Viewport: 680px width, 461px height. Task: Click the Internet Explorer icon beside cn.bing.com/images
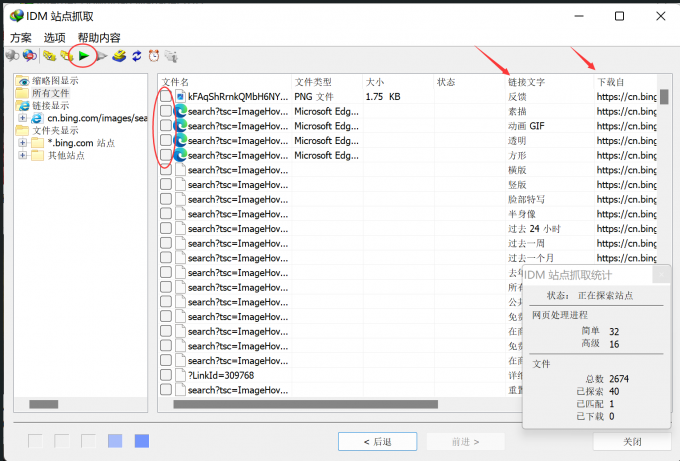(x=37, y=118)
